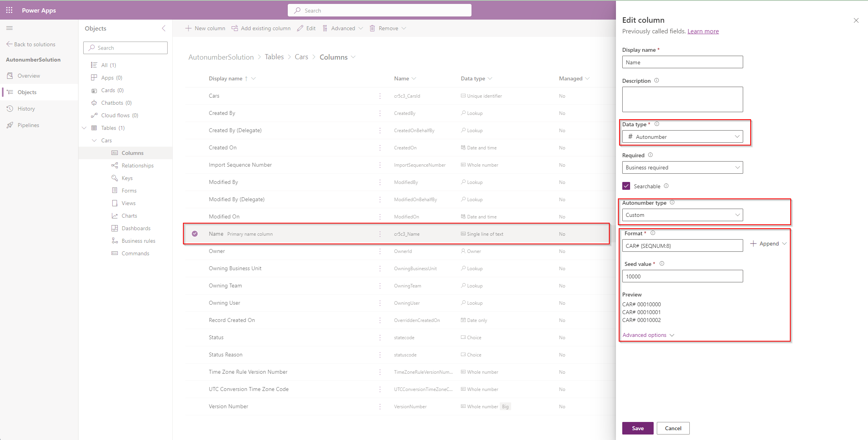The height and width of the screenshot is (440, 868).
Task: Open more options for Status row
Action: point(380,337)
